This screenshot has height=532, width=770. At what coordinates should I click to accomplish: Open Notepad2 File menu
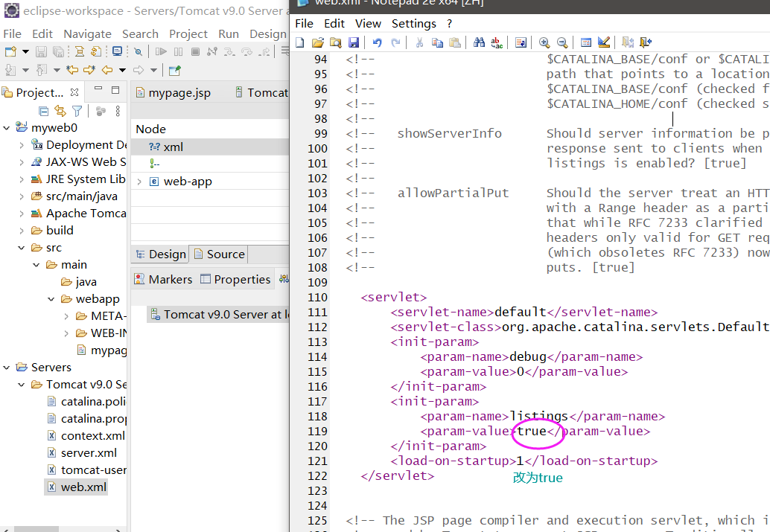coord(304,24)
